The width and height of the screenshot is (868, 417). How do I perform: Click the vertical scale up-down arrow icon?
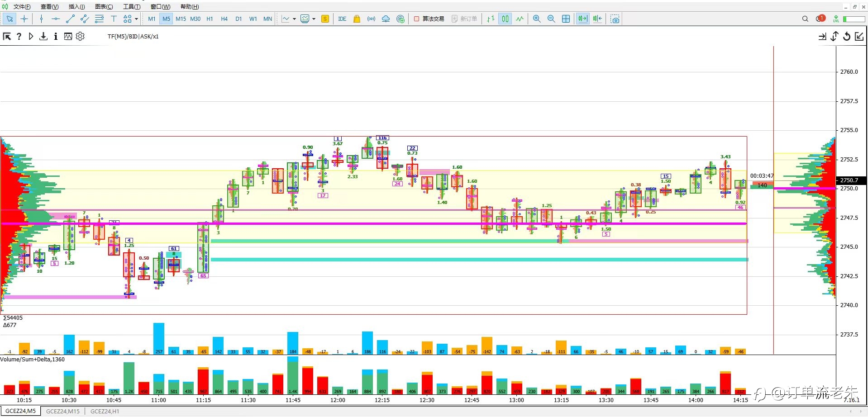click(x=835, y=37)
